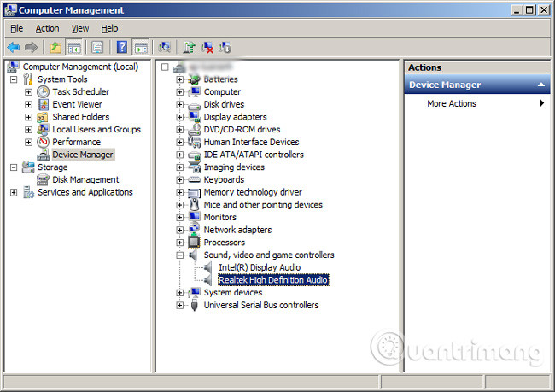This screenshot has width=555, height=392.
Task: Click the Disable device down-arrow toolbar icon
Action: click(225, 47)
